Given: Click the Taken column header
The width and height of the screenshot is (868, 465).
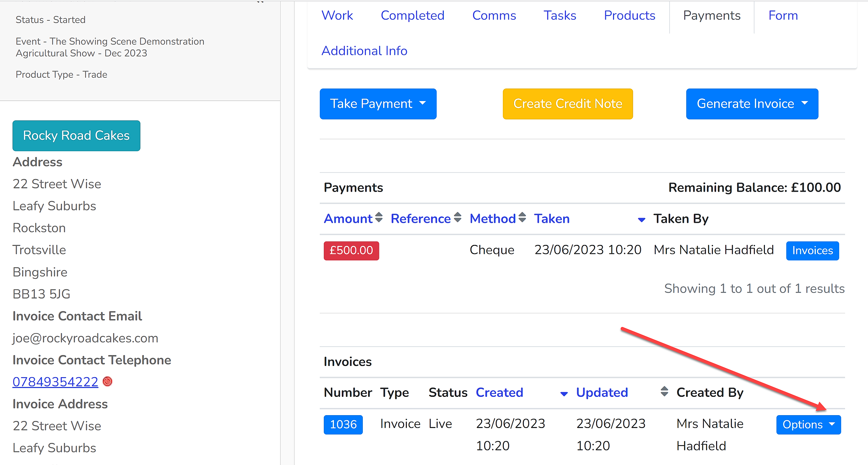Looking at the screenshot, I should pos(552,219).
